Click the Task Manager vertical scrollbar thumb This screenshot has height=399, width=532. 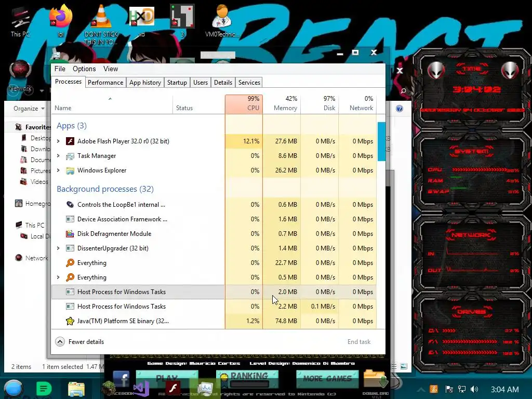click(x=381, y=141)
